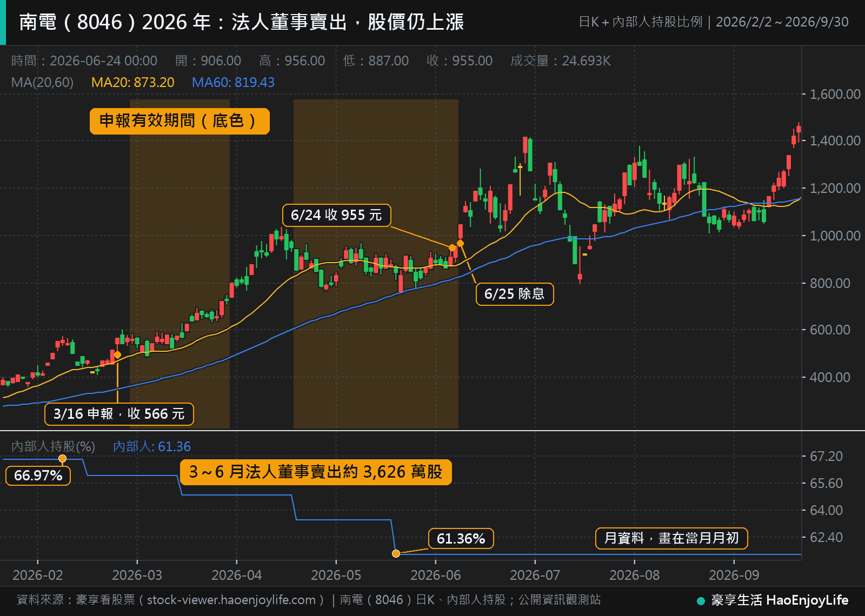Click the 2026-06 date axis label
The image size is (865, 616).
(435, 575)
